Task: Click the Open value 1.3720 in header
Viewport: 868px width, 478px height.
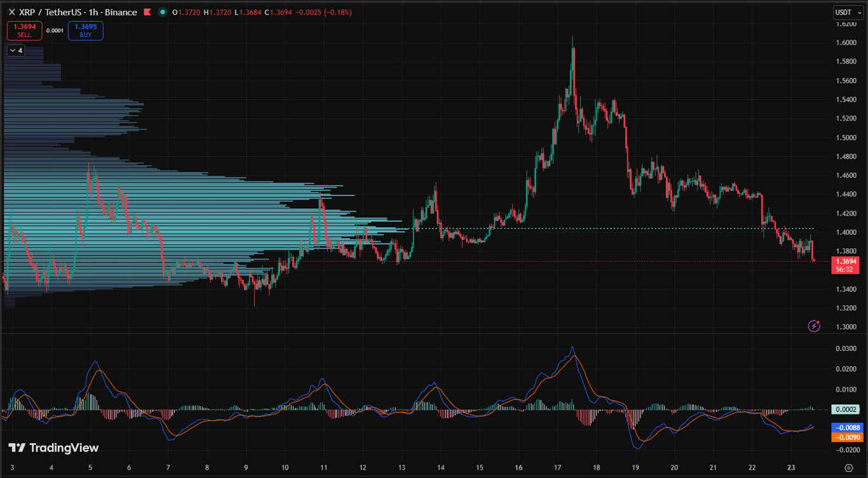Action: pos(189,12)
